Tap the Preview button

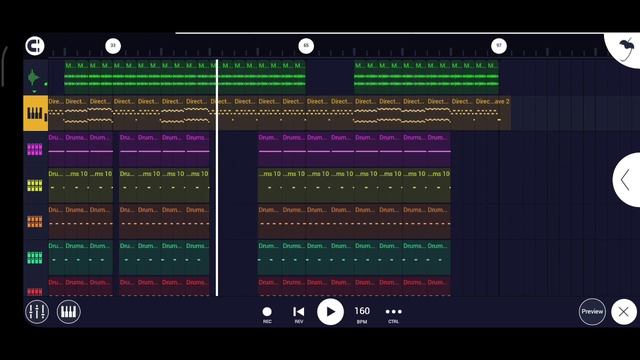pyautogui.click(x=592, y=311)
